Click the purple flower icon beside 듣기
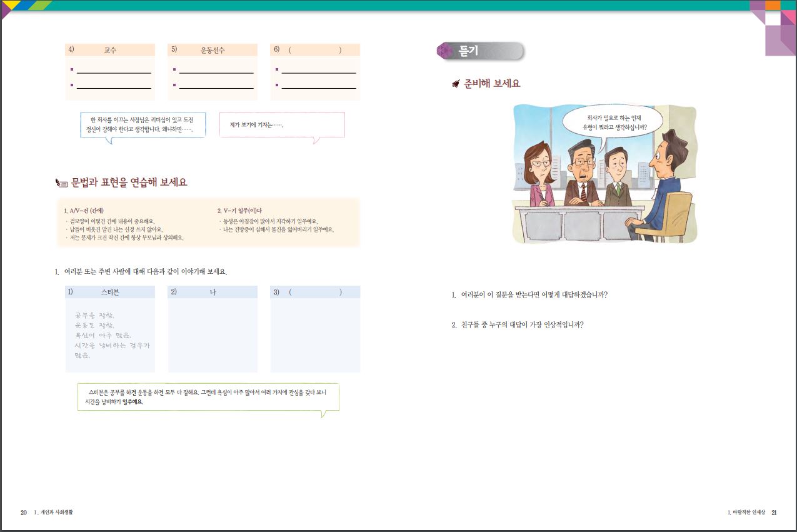This screenshot has height=532, width=797. pos(444,51)
